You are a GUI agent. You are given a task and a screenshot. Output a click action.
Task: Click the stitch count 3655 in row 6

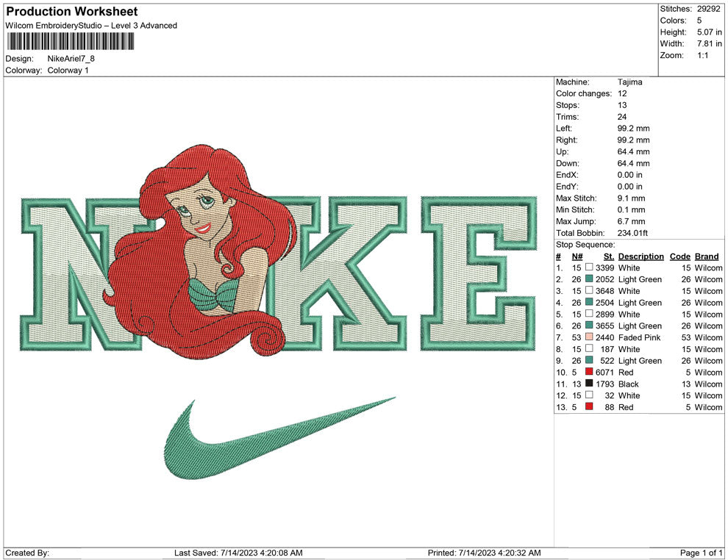tap(605, 326)
